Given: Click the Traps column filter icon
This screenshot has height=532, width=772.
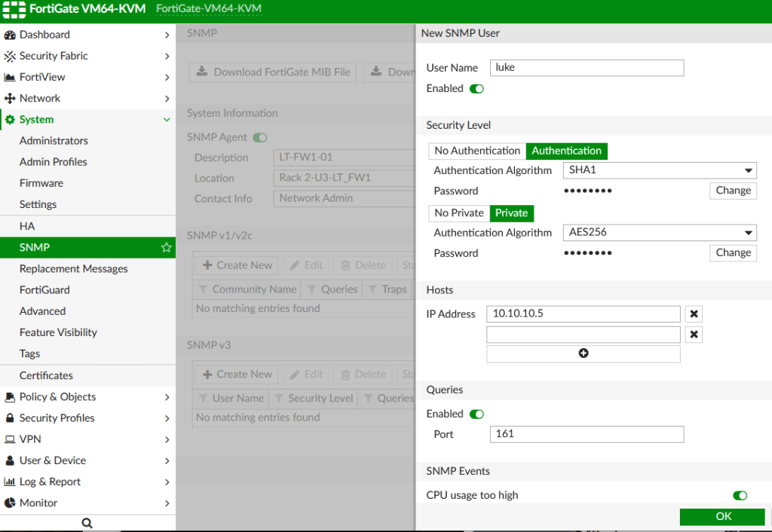Looking at the screenshot, I should pyautogui.click(x=372, y=289).
